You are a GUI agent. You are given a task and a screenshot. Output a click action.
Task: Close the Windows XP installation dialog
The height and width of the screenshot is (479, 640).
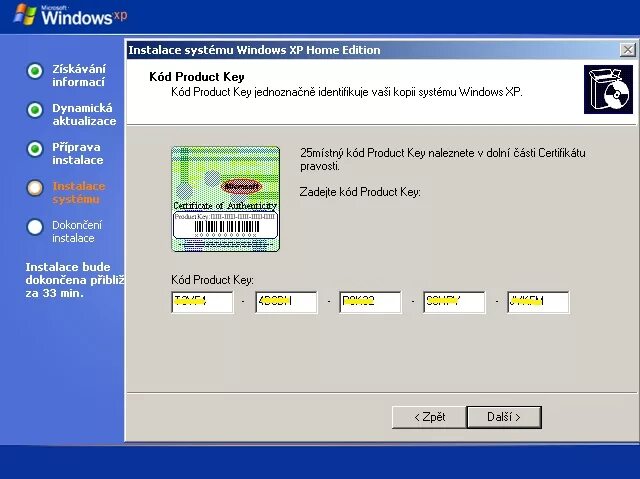pyautogui.click(x=627, y=50)
